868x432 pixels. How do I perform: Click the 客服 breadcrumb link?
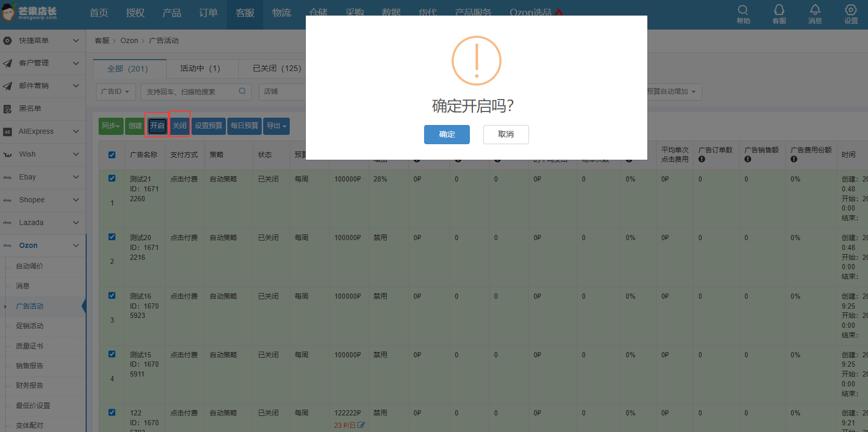point(102,40)
